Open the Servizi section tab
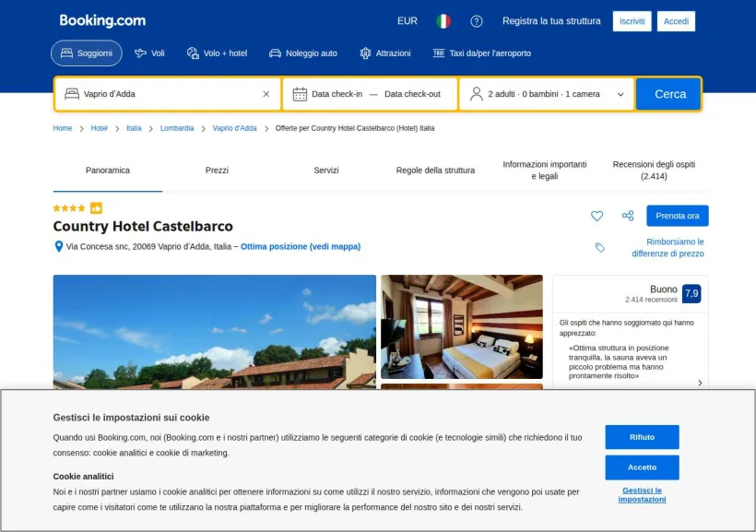This screenshot has width=756, height=532. point(326,171)
